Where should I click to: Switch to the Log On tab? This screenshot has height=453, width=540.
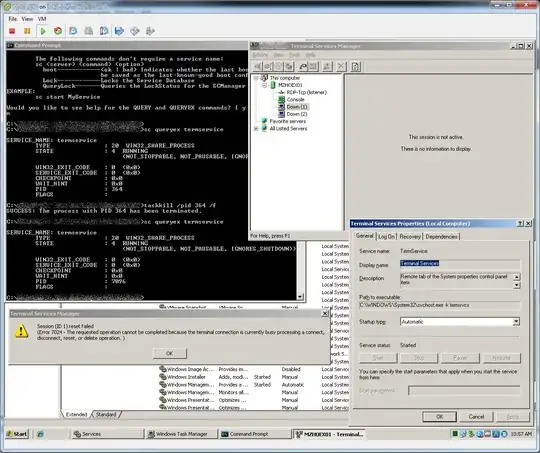click(386, 237)
